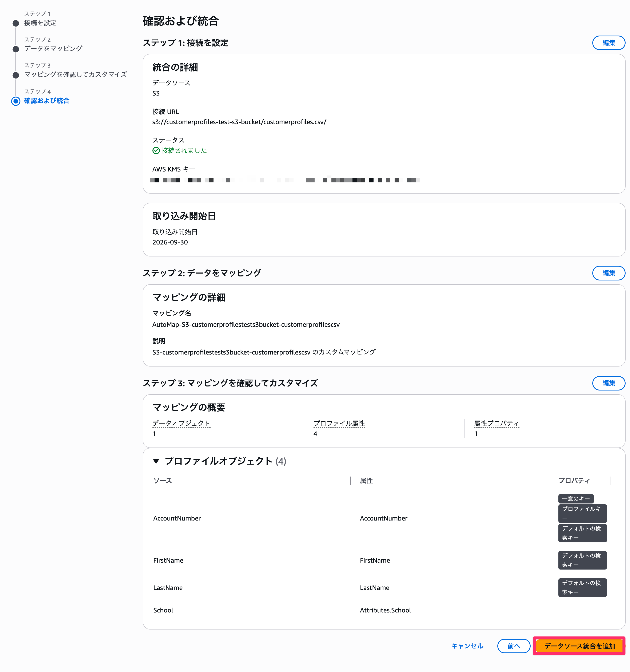Go to step 2 データをマッピング in wizard
630x672 pixels.
pyautogui.click(x=53, y=49)
